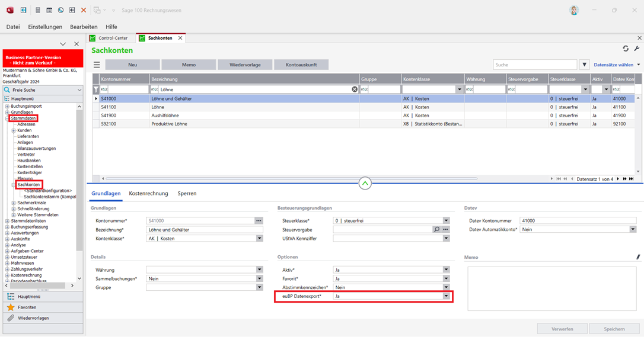The height and width of the screenshot is (337, 644).
Task: Clear the Bezeichnung filter 'Löhne'
Action: (x=355, y=89)
